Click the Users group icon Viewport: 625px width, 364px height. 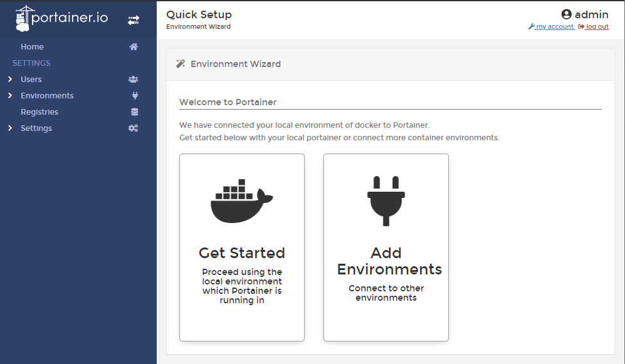point(133,79)
